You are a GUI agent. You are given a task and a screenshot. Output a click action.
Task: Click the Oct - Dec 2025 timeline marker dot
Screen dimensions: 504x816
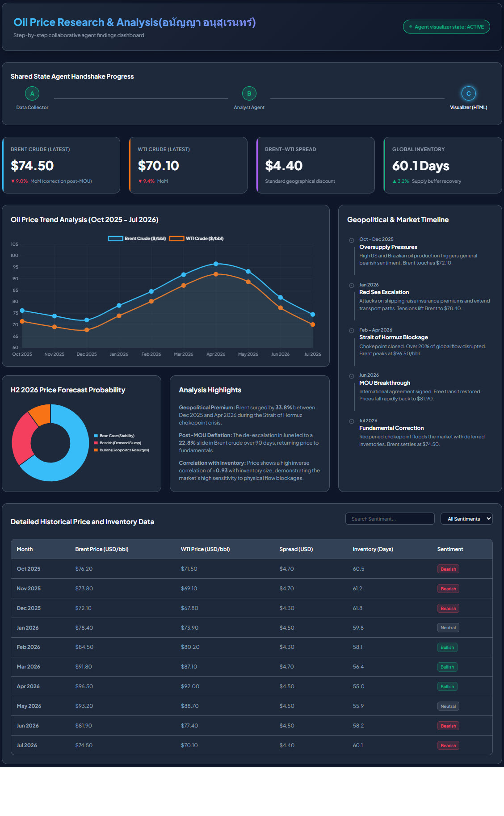coord(352,240)
